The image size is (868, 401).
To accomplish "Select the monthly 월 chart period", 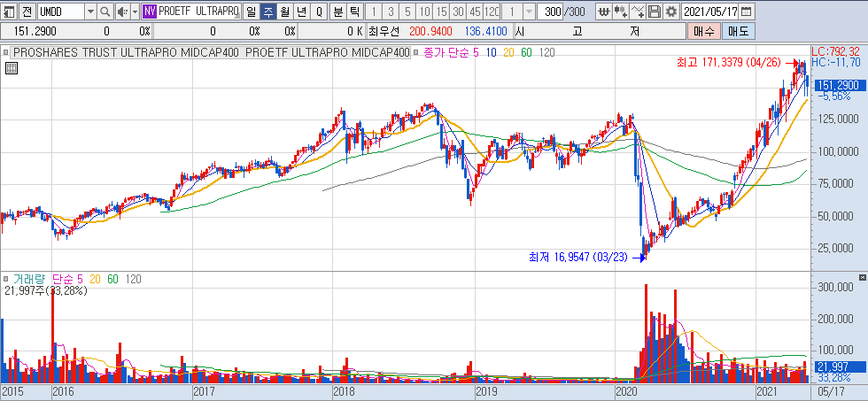I will [284, 11].
